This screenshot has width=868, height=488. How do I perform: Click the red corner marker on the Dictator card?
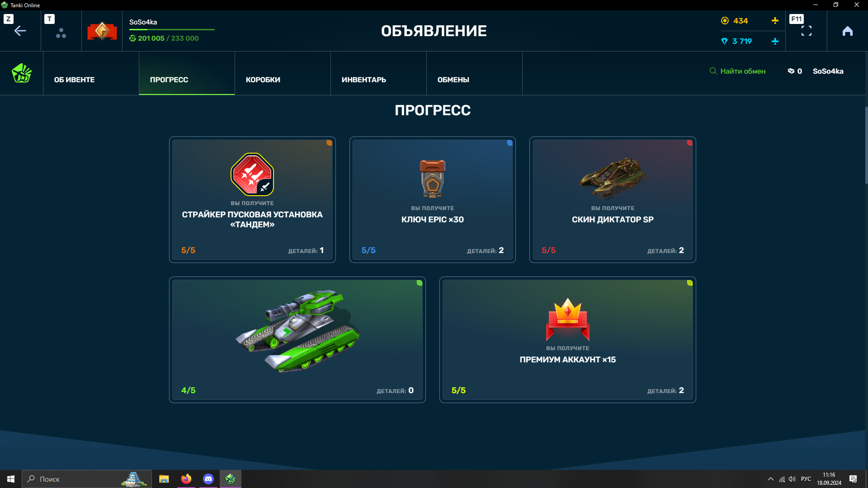(x=690, y=143)
